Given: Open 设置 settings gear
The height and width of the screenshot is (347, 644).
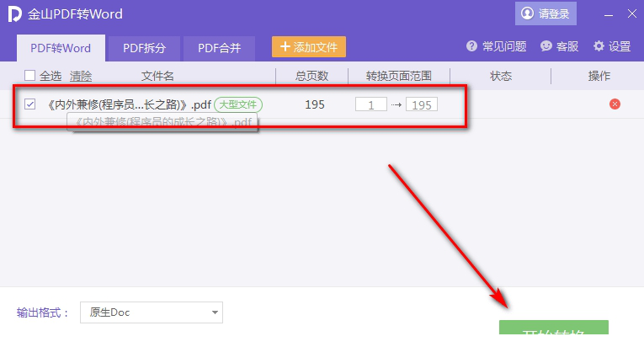Looking at the screenshot, I should (611, 46).
